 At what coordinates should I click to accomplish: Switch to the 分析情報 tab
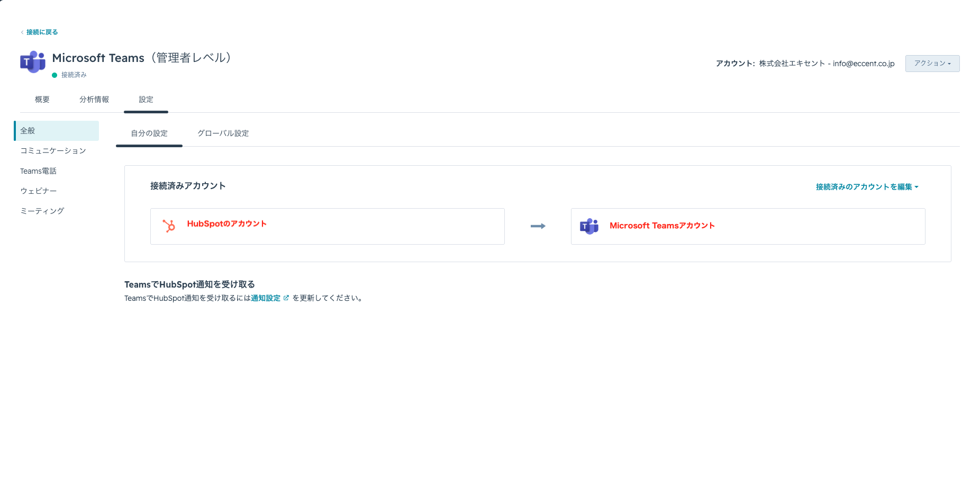[94, 100]
